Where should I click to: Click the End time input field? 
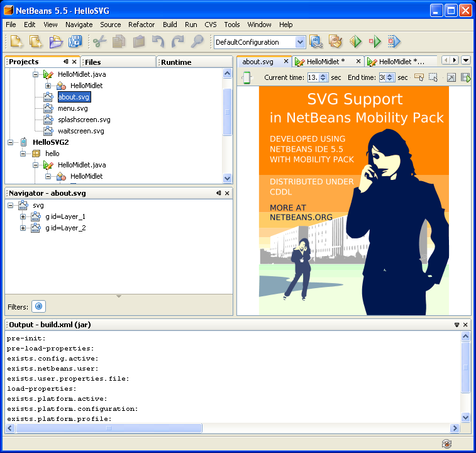point(382,77)
